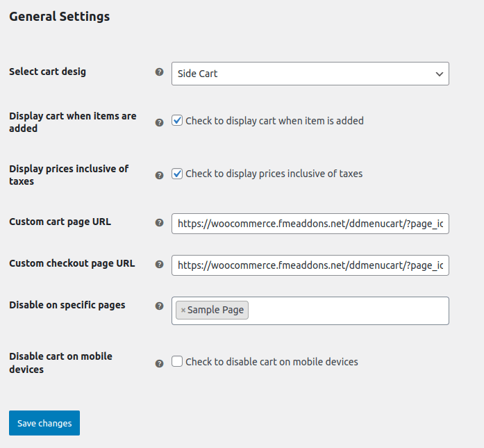The image size is (484, 448).
Task: Click help icon for Disable on specific pages
Action: 159,306
